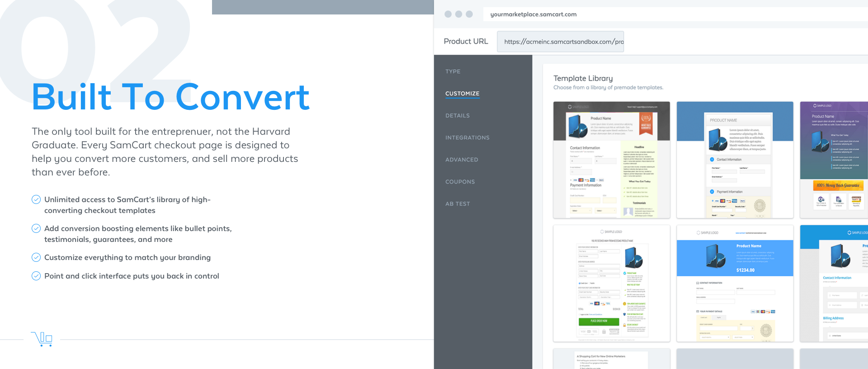This screenshot has width=868, height=369.
Task: Select the CUSTOMIZE sidebar tab
Action: click(x=462, y=94)
